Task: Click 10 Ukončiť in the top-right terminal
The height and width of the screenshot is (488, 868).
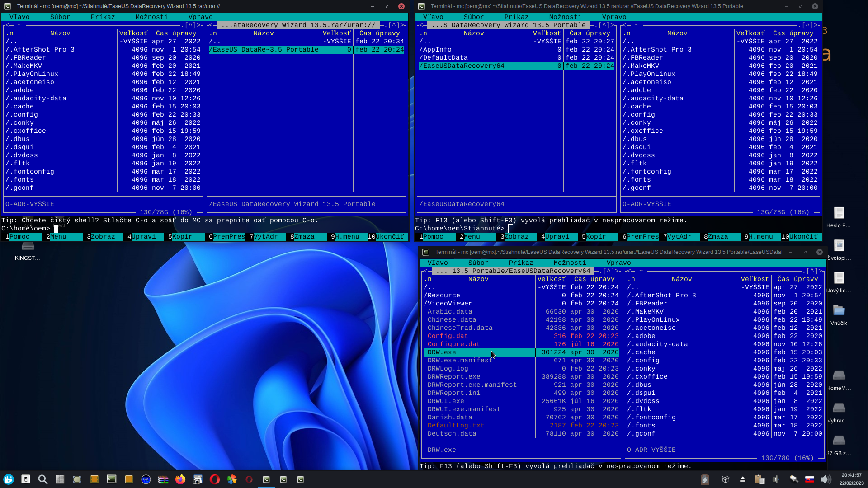Action: [x=802, y=237]
